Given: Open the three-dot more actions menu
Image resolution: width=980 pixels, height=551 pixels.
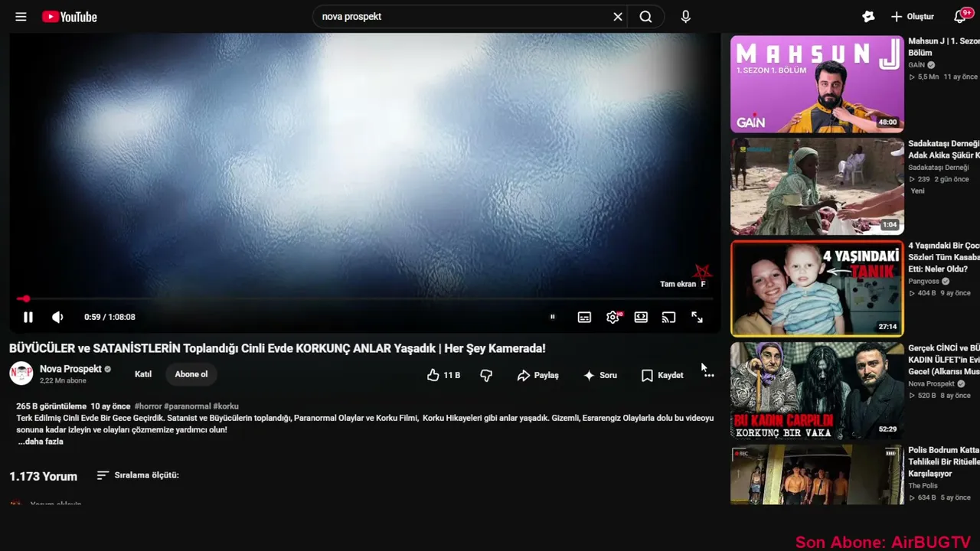Looking at the screenshot, I should pos(709,375).
